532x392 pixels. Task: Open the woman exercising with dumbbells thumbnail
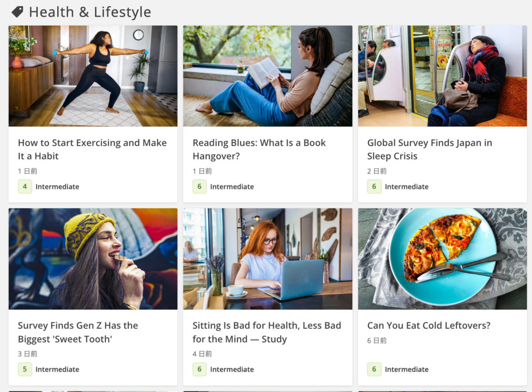pyautogui.click(x=93, y=76)
